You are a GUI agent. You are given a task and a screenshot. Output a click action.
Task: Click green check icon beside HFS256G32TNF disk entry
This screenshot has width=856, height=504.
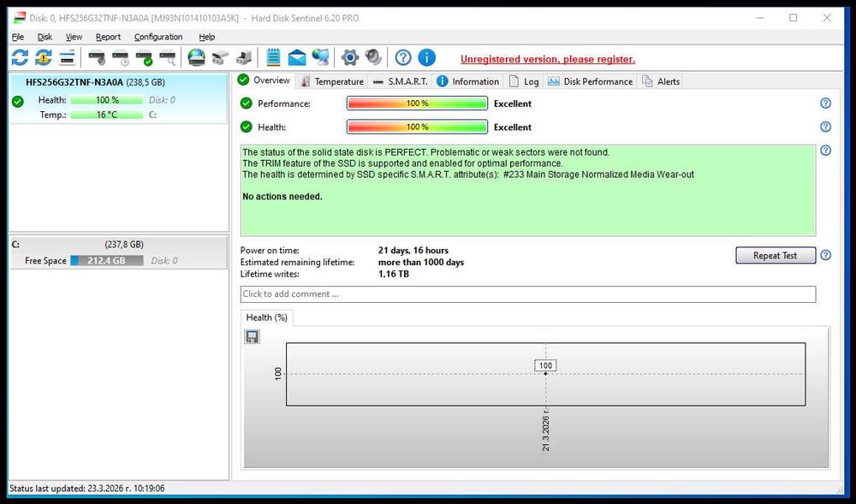(x=18, y=102)
